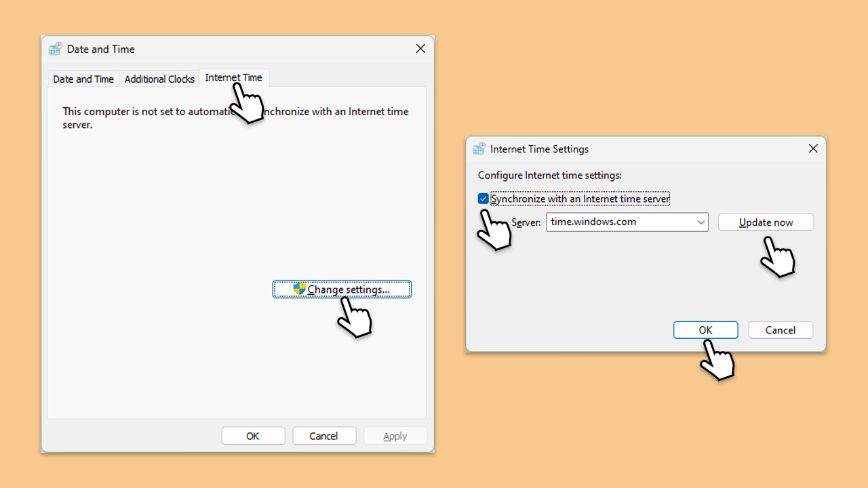Image resolution: width=868 pixels, height=488 pixels.
Task: Select the Internet Time tab
Action: (233, 78)
